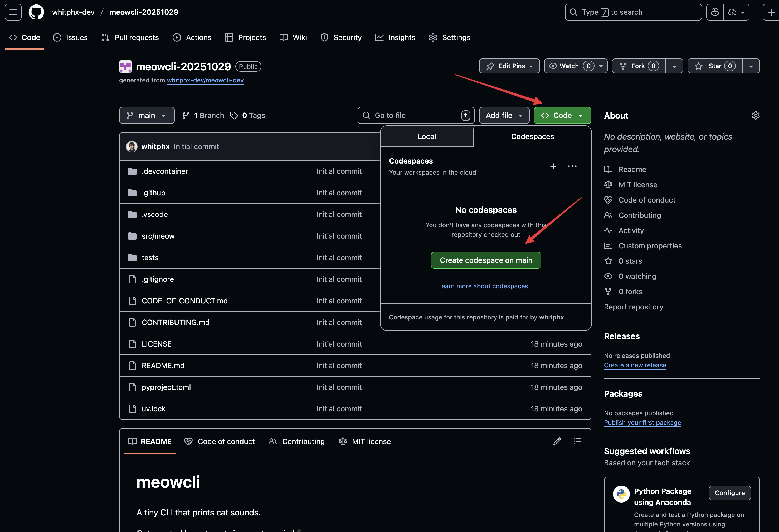Click Create codespace on main button
779x532 pixels.
tap(486, 260)
